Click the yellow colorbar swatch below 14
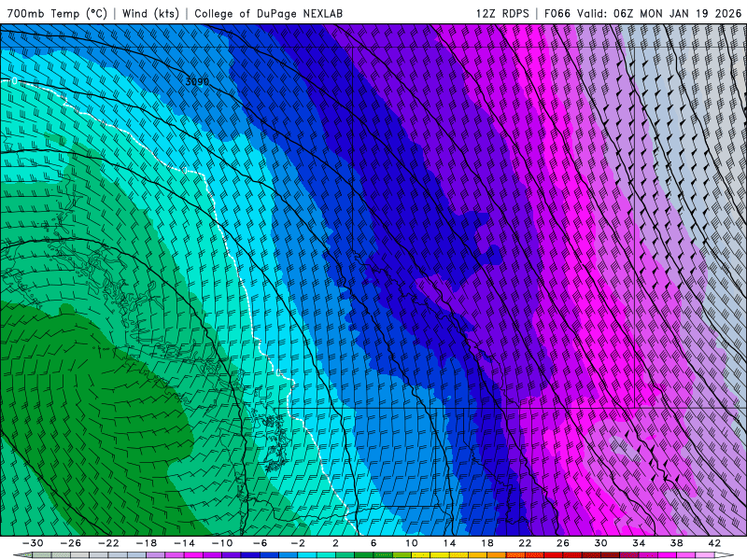This screenshot has width=747, height=560. pos(440,555)
